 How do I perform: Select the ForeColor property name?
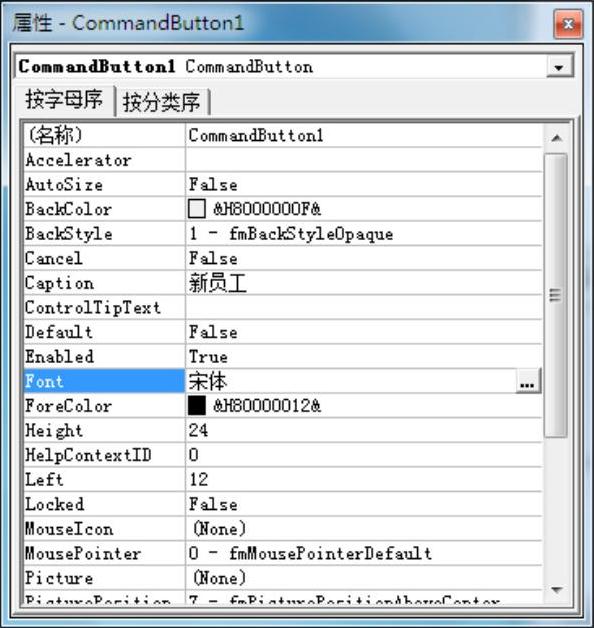click(104, 406)
